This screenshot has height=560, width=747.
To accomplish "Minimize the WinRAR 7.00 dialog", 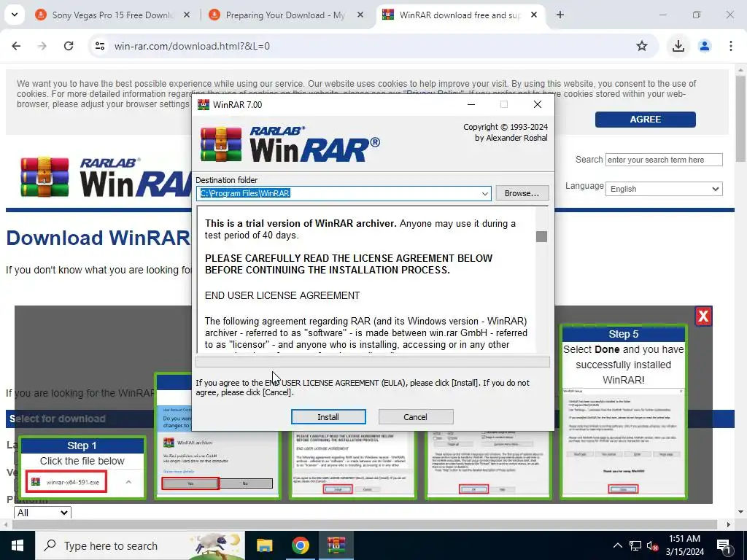I will 471,105.
